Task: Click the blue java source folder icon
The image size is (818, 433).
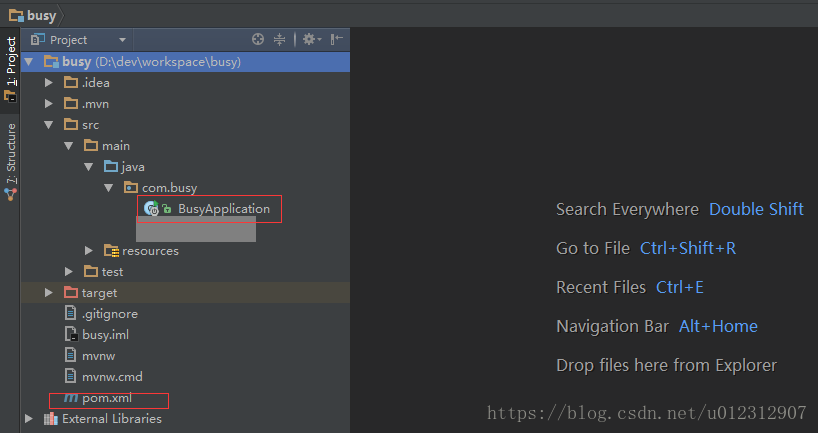Action: pos(111,166)
